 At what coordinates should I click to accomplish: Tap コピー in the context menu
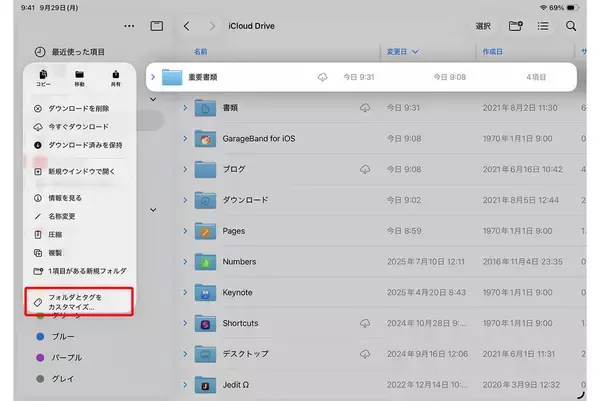tap(43, 78)
